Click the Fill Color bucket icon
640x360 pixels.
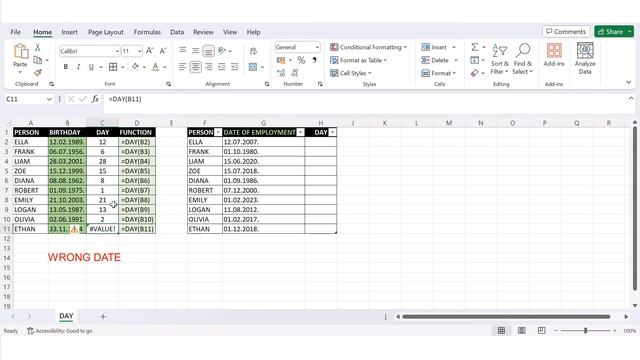click(x=135, y=67)
